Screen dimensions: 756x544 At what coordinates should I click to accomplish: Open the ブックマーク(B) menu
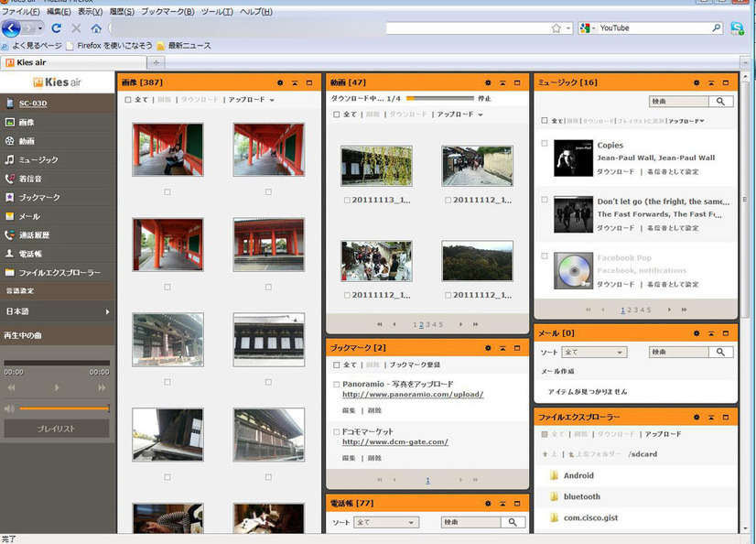pos(167,12)
